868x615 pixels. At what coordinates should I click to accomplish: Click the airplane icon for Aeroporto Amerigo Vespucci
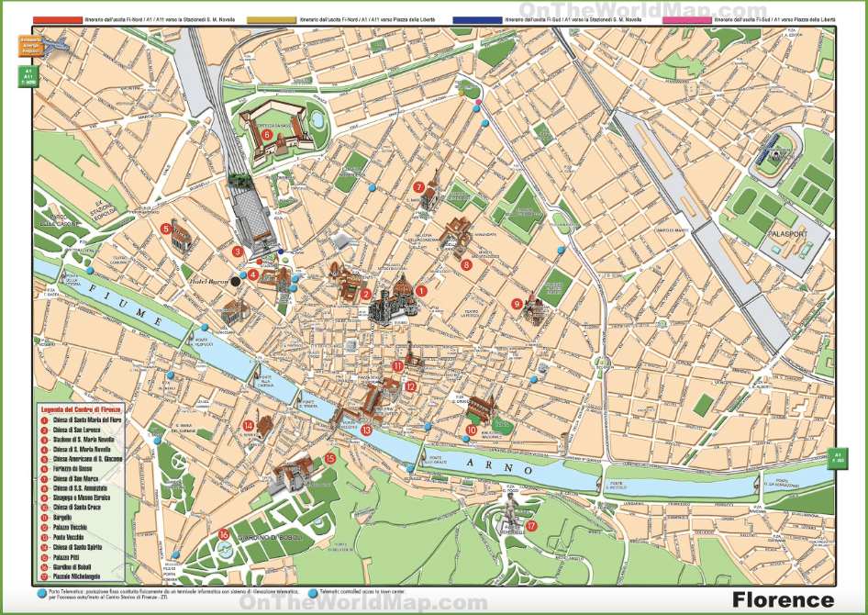coord(55,44)
